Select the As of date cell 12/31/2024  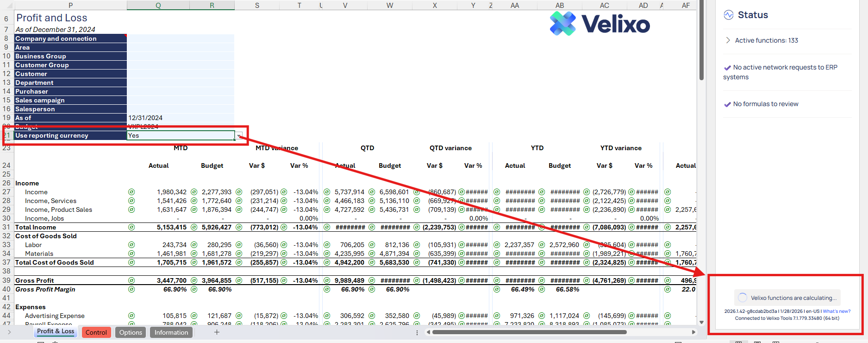click(180, 118)
